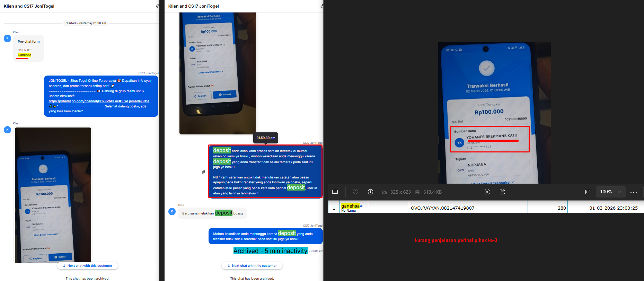The width and height of the screenshot is (644, 281).
Task: Click the Klien avatar beside the left transfer photo
Action: click(7, 130)
